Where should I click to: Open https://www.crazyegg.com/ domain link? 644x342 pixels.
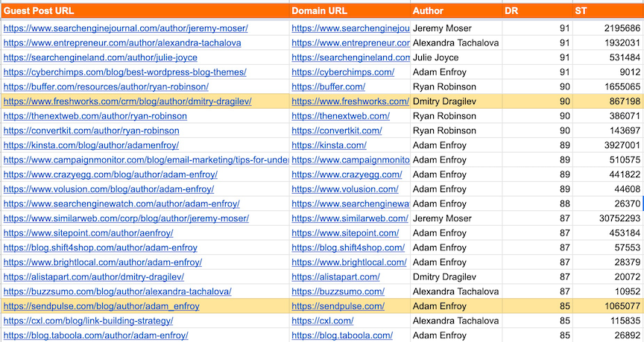coord(347,175)
